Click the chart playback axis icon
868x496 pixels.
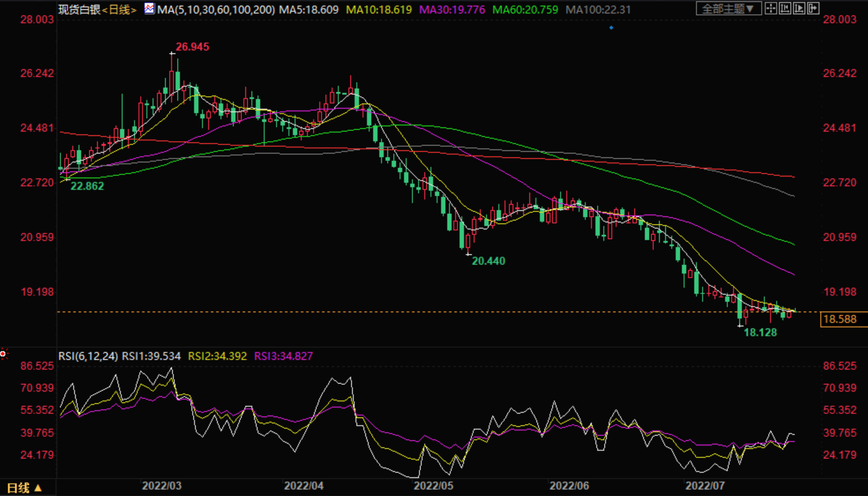tap(799, 8)
